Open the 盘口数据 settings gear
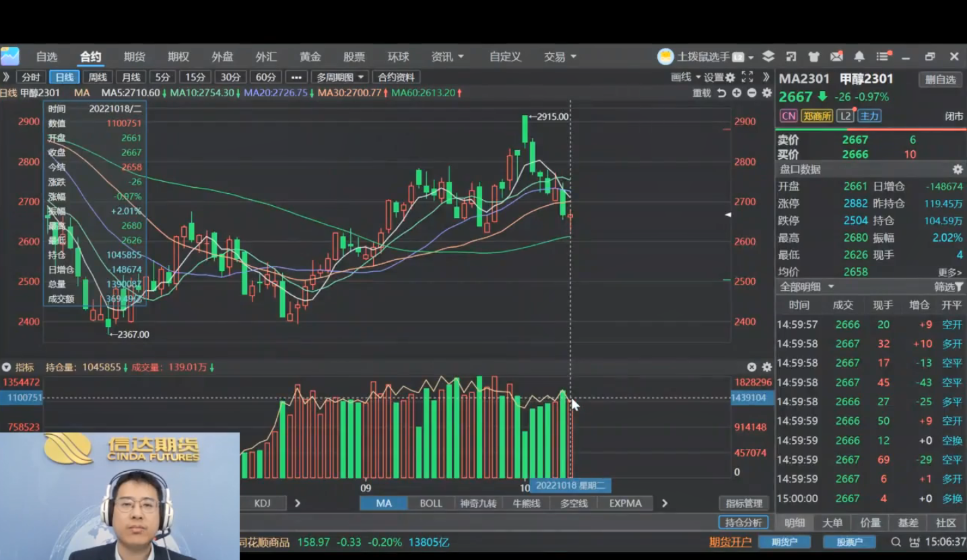This screenshot has width=967, height=560. click(957, 170)
